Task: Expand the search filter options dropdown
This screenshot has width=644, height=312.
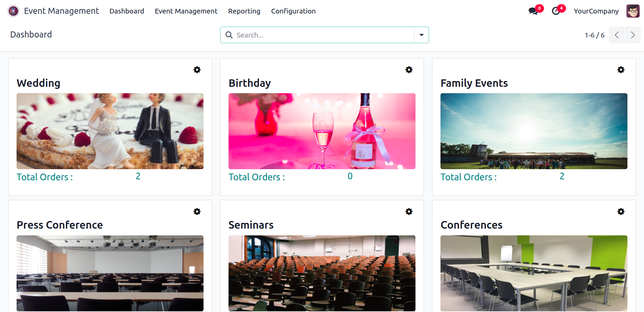Action: pos(422,35)
